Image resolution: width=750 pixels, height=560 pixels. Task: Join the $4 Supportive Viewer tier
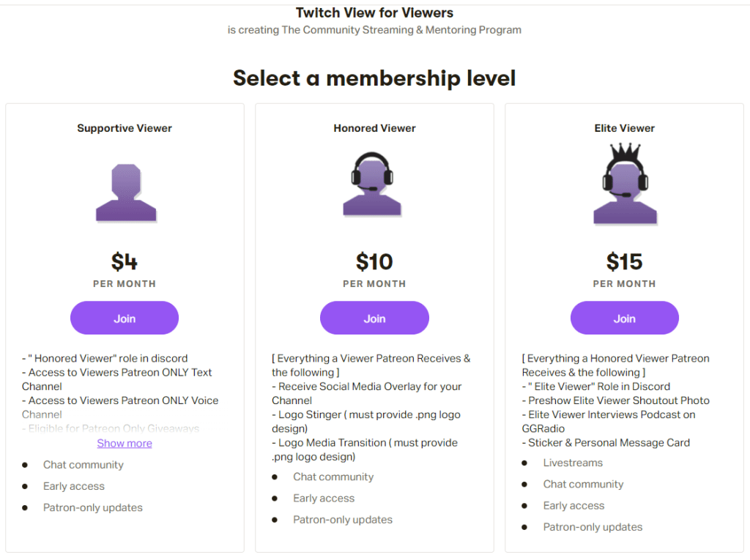[125, 318]
